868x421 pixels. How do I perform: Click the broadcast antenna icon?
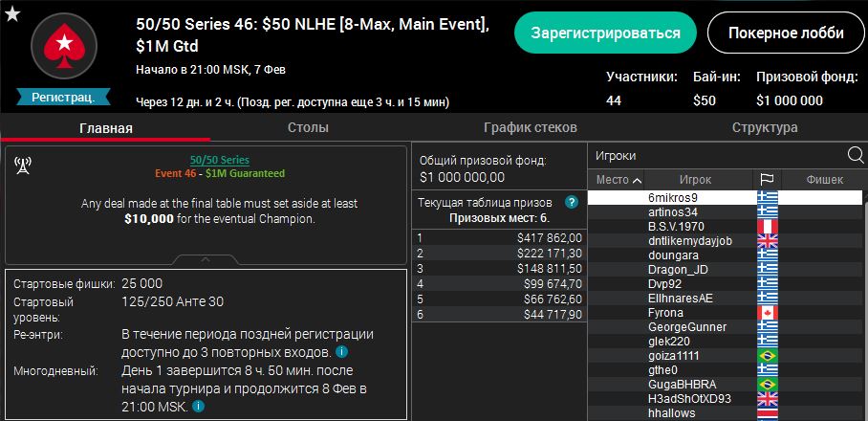pos(23,166)
